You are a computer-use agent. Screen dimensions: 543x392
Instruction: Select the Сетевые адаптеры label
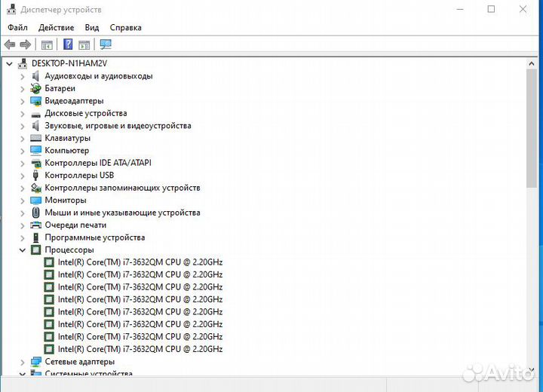80,362
